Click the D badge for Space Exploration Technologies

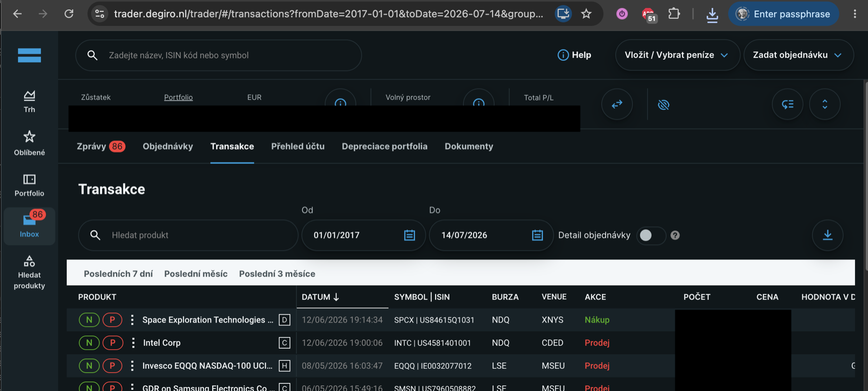coord(284,320)
